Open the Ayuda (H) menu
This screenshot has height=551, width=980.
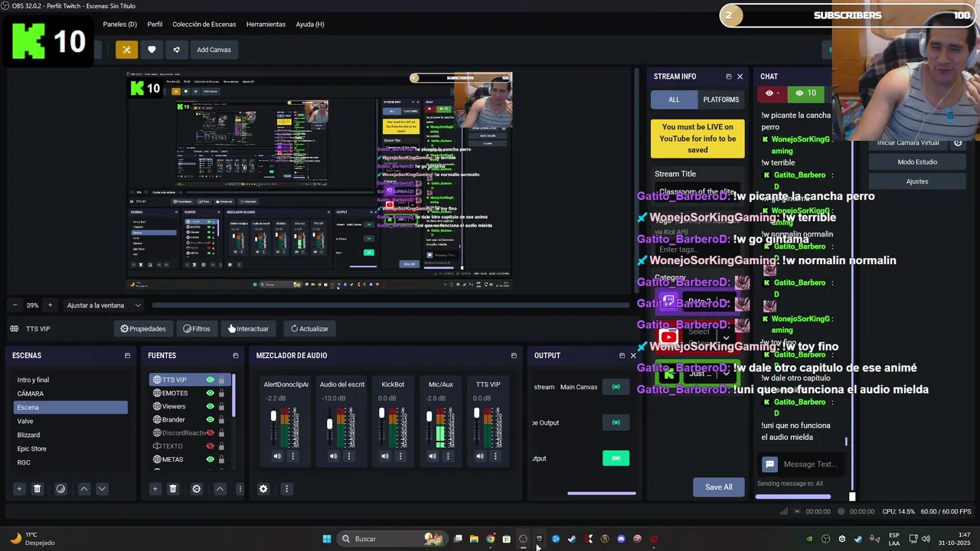coord(310,24)
